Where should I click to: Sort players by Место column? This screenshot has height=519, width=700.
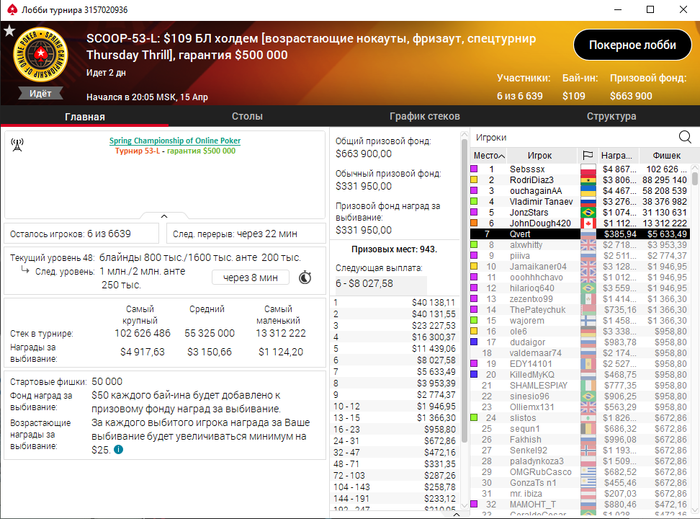point(489,155)
